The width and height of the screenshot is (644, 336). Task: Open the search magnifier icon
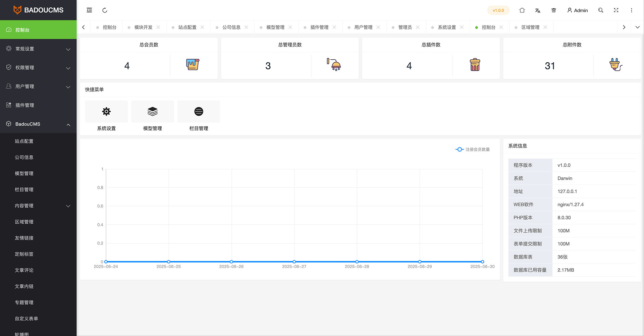tap(600, 10)
